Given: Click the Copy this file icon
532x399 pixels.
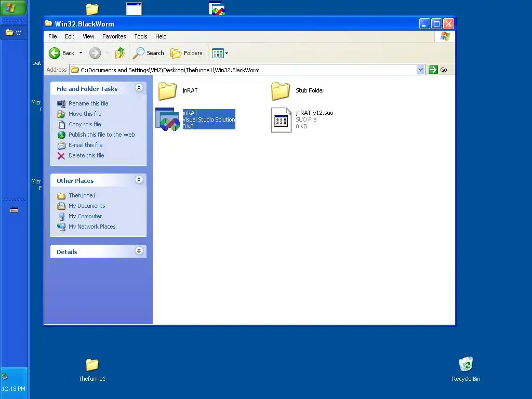Looking at the screenshot, I should (61, 125).
